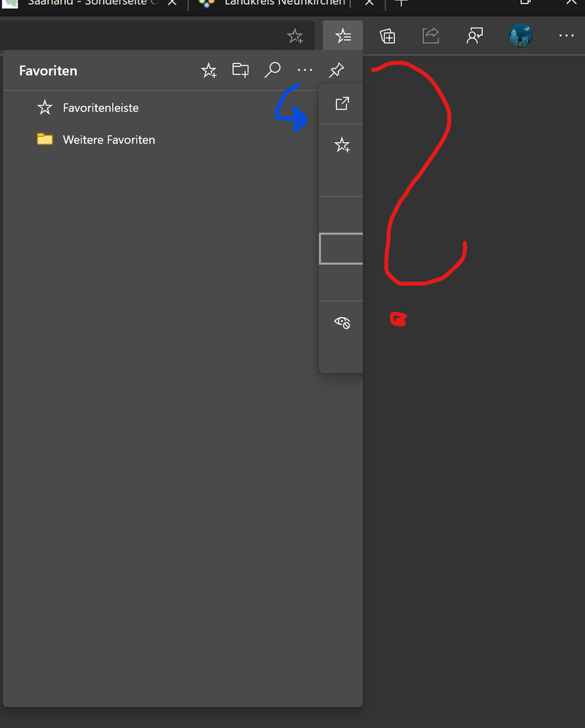The width and height of the screenshot is (585, 728).
Task: Select open favorites page menu entry
Action: click(341, 103)
